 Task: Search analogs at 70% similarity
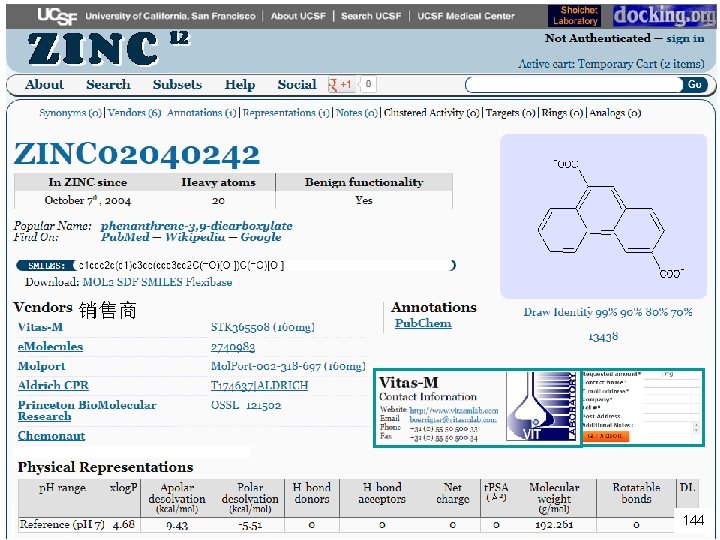pyautogui.click(x=681, y=313)
